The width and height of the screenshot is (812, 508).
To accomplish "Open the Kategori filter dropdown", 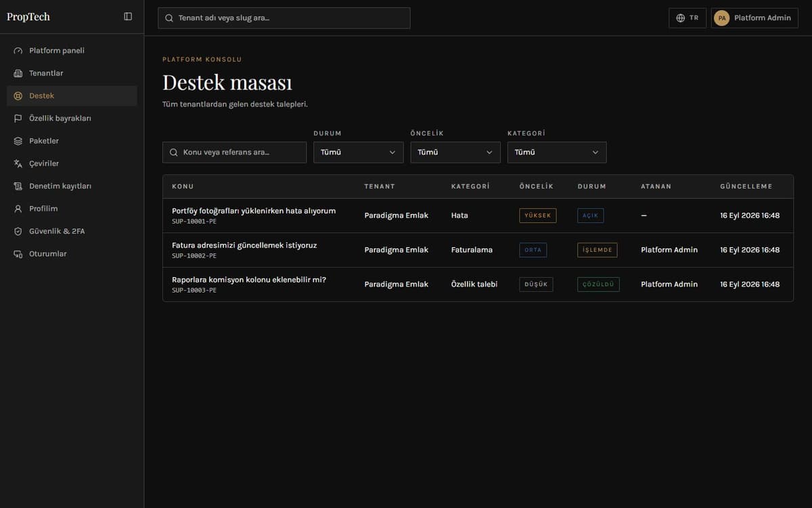I will [557, 152].
